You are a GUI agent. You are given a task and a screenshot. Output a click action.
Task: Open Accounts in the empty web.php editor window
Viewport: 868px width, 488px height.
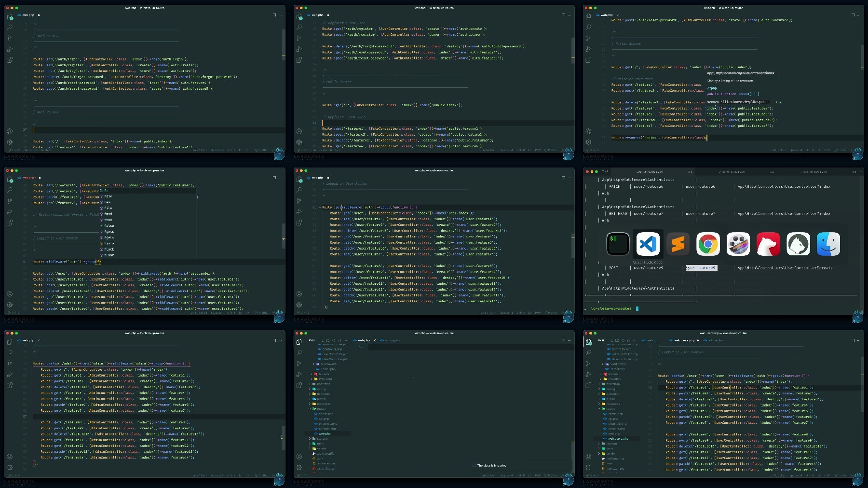(299, 457)
